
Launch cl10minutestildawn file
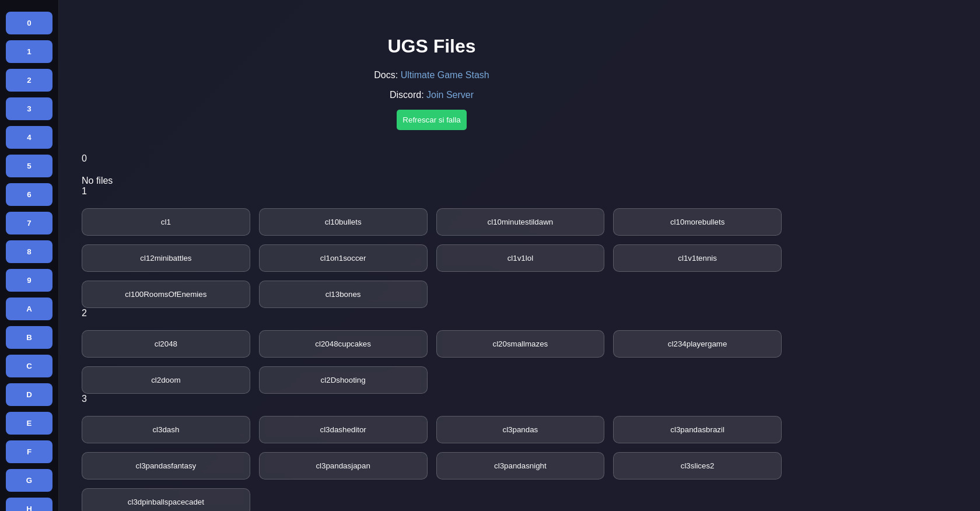pyautogui.click(x=520, y=222)
